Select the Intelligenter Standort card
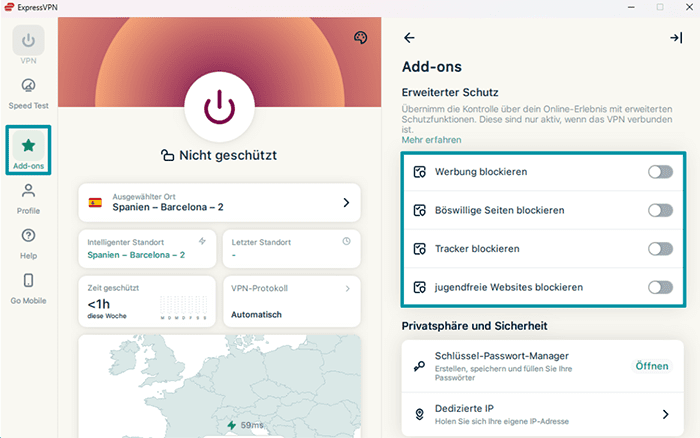700x438 pixels. point(146,248)
